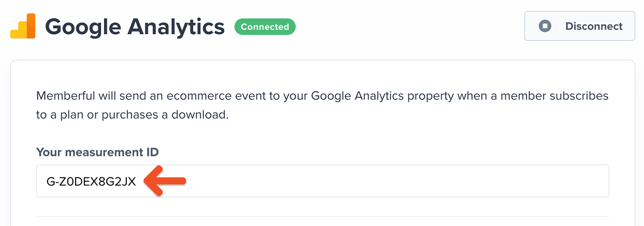Click the arrowhead tip next to the ID
The width and height of the screenshot is (644, 226).
coord(146,181)
